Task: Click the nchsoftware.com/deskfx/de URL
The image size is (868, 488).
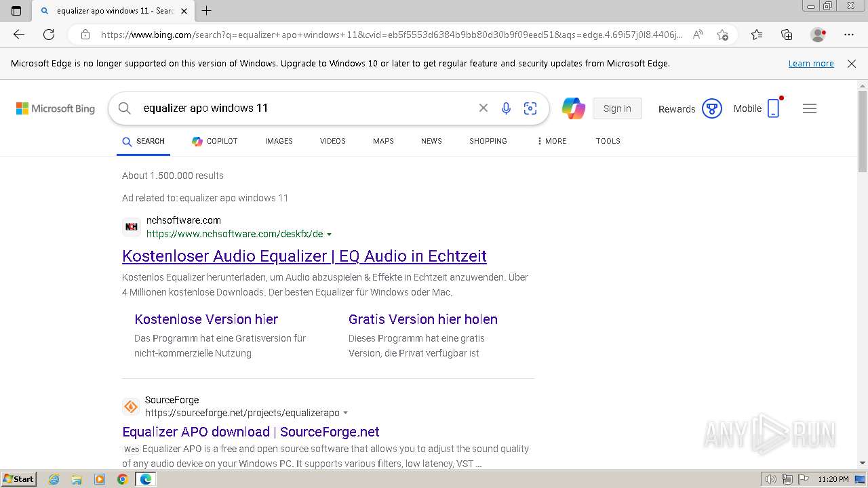Action: pos(235,234)
